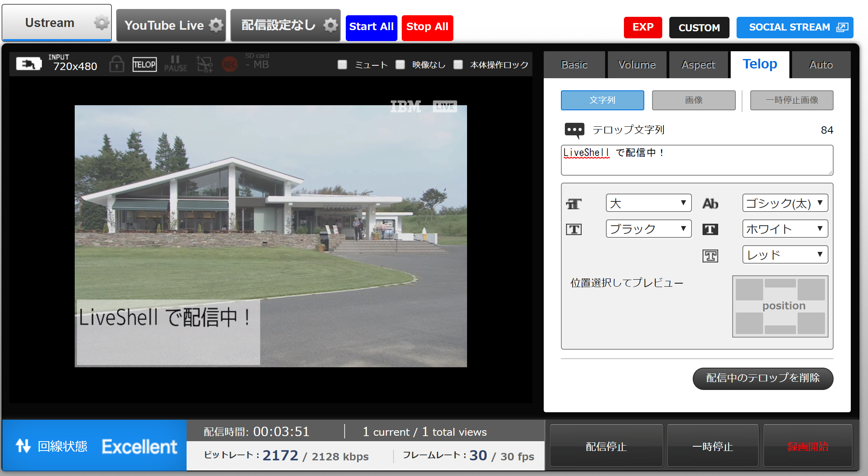This screenshot has height=476, width=868.
Task: Click the INPUT 720x480 label
Action: [x=73, y=63]
